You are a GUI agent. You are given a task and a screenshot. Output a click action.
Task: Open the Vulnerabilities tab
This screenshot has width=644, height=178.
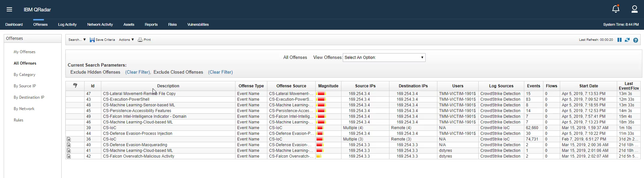click(198, 24)
